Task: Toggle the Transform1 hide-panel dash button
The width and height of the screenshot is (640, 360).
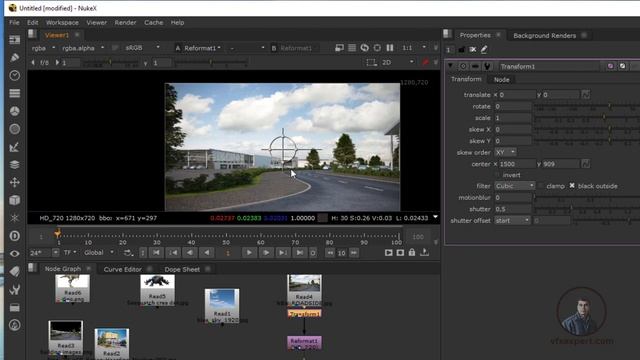Action: click(x=475, y=66)
